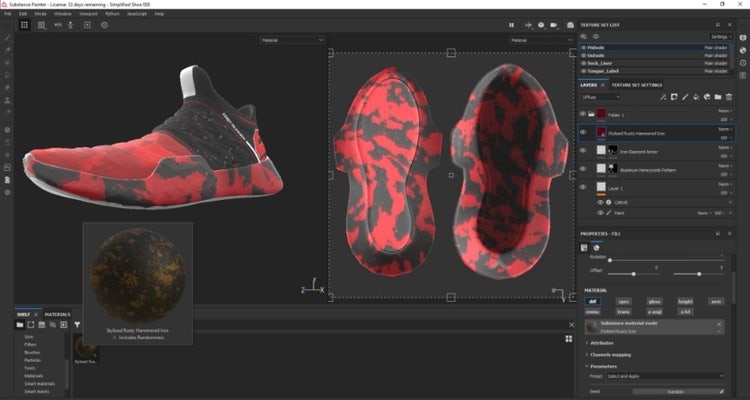The image size is (750, 400).
Task: Click the edit pencil beside Random seed
Action: click(721, 391)
